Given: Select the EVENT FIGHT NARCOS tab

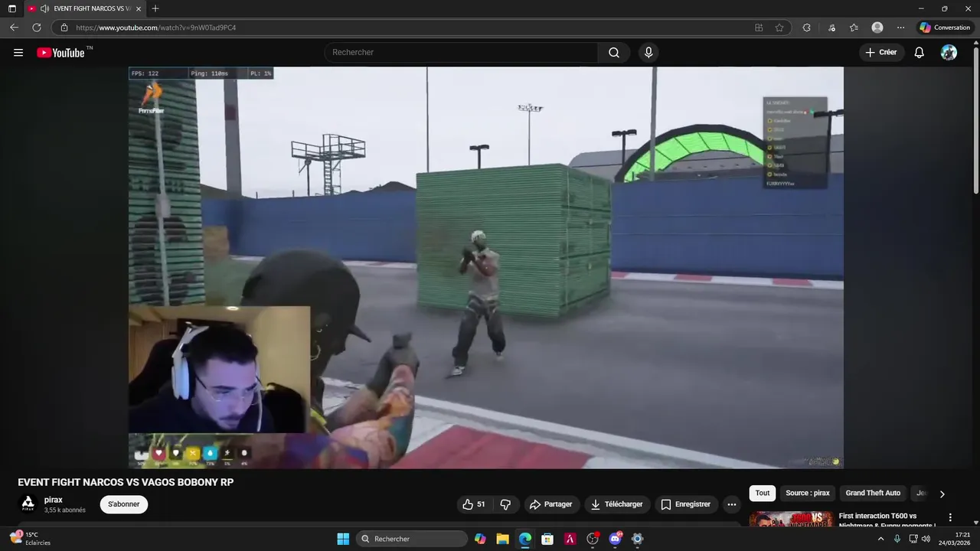Looking at the screenshot, I should click(84, 8).
